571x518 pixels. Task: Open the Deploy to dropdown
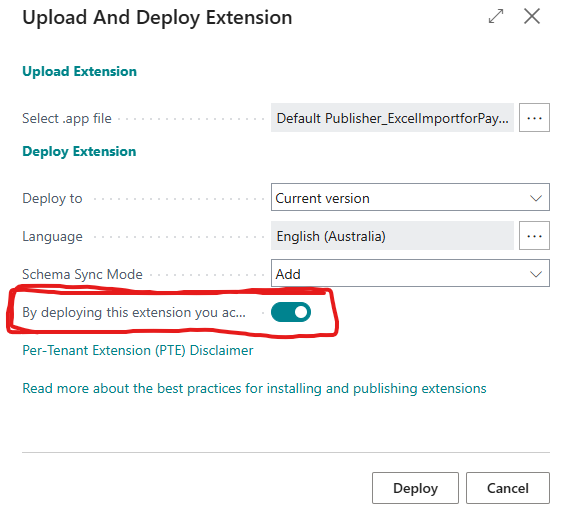pos(410,197)
